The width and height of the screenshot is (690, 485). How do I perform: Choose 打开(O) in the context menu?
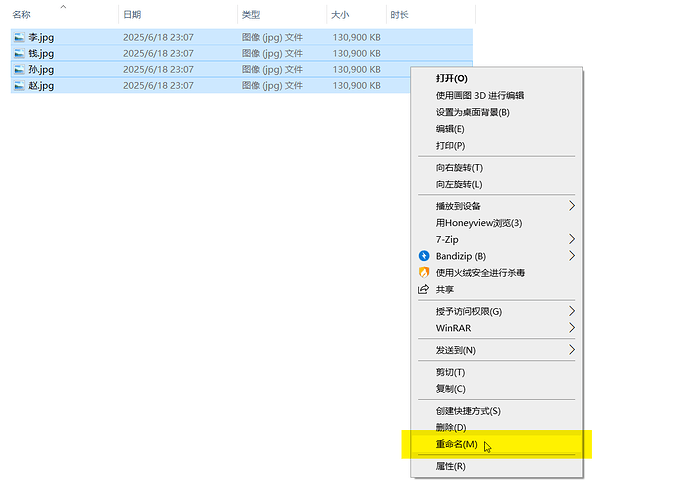451,78
